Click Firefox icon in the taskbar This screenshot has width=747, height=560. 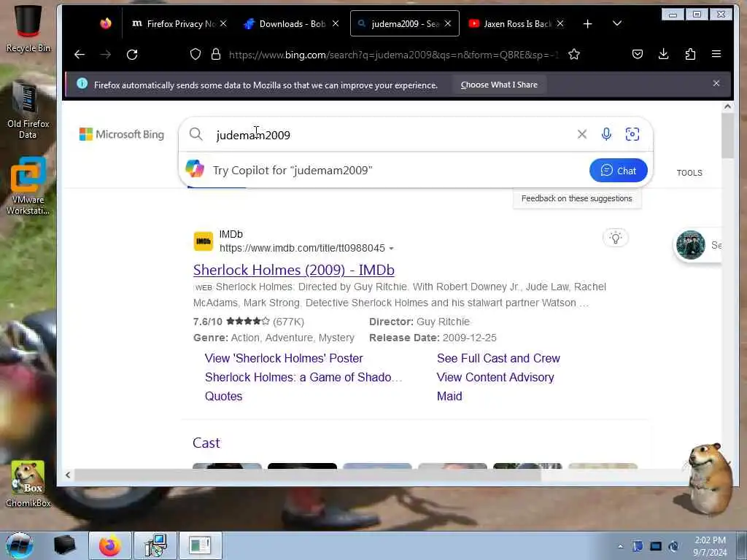(x=109, y=545)
